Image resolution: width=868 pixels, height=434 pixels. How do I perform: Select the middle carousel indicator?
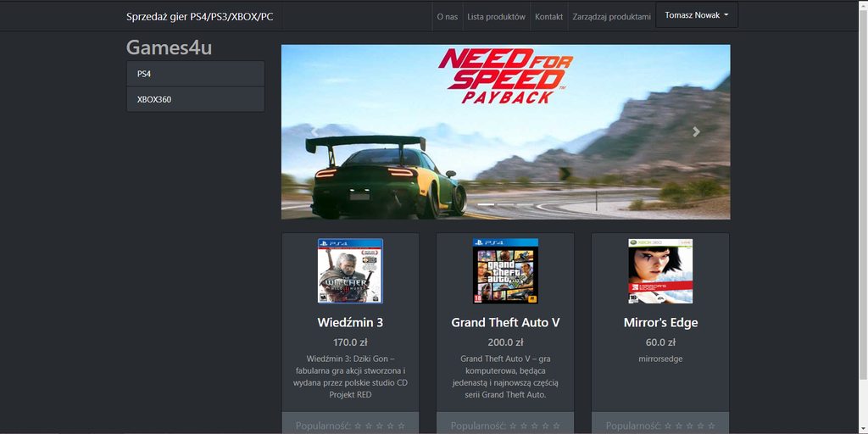coord(505,204)
